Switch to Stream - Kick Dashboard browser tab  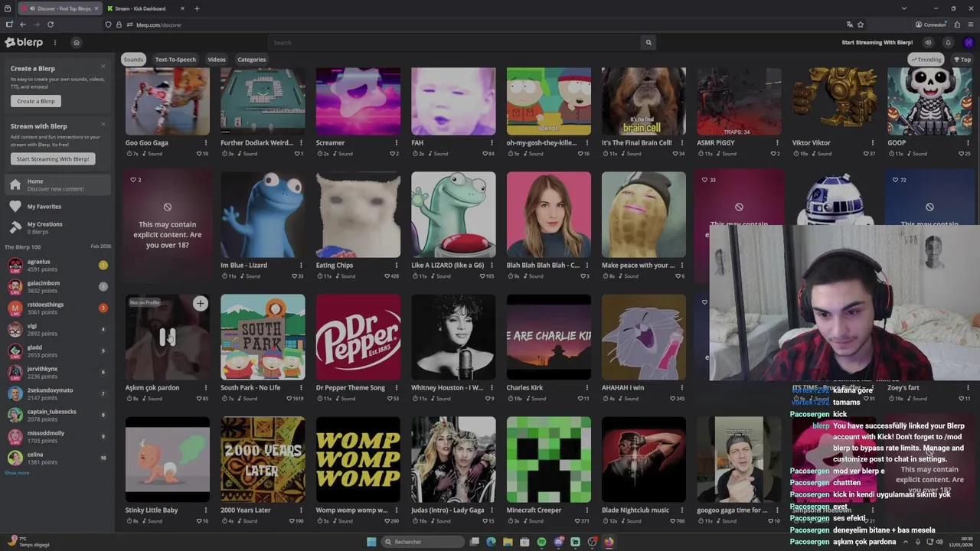click(x=145, y=8)
